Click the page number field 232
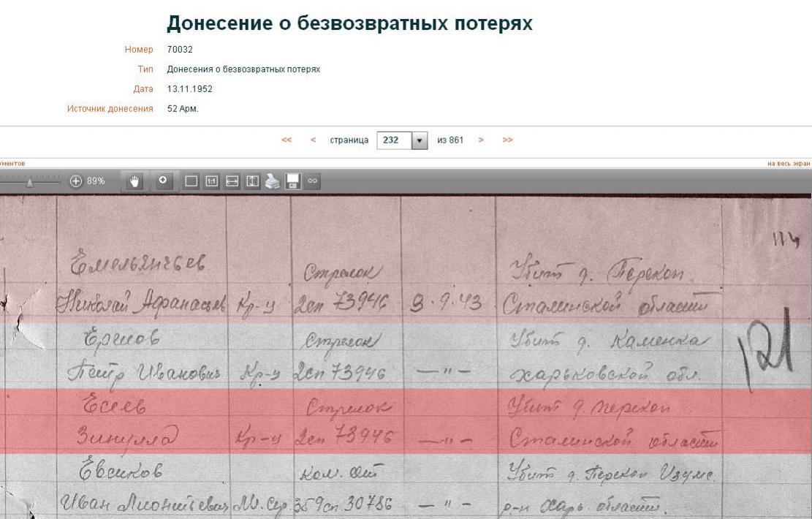Image resolution: width=812 pixels, height=519 pixels. pos(394,140)
